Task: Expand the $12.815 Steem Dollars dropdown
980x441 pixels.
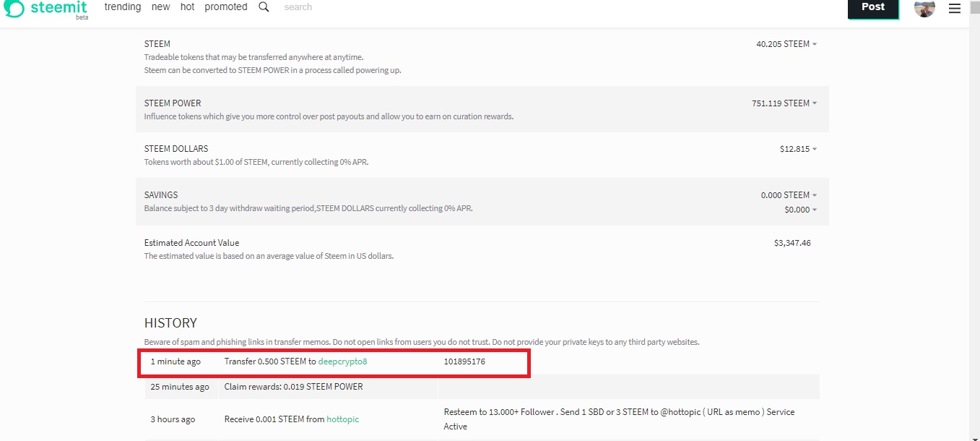Action: pyautogui.click(x=799, y=149)
